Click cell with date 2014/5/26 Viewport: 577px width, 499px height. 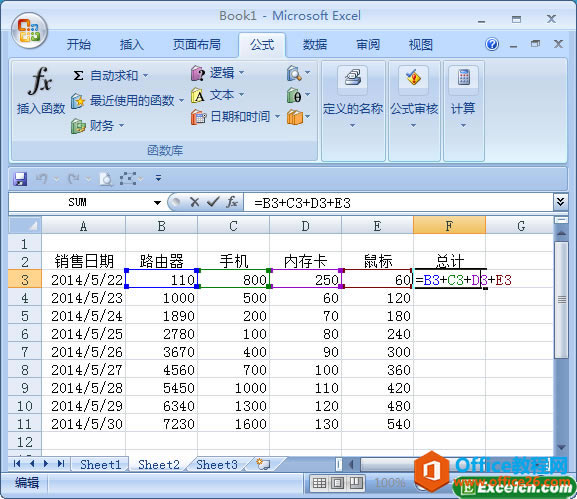pos(84,352)
